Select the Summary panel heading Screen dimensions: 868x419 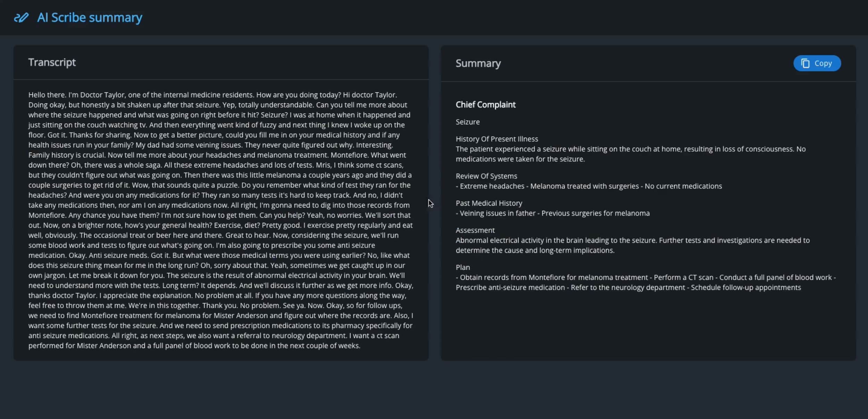coord(478,64)
